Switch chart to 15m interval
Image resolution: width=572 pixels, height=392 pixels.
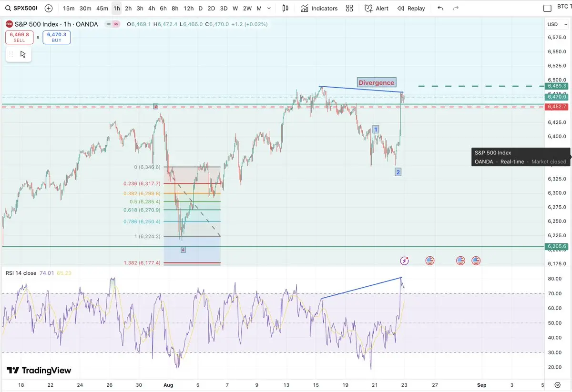[69, 8]
